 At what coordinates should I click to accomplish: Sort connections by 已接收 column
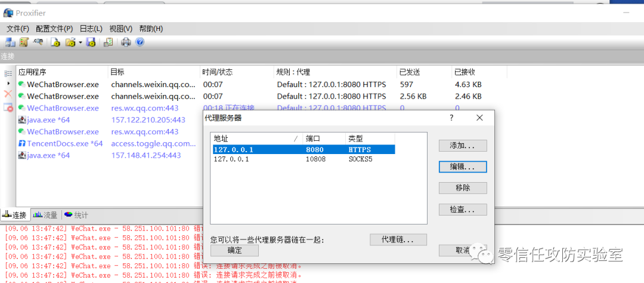(x=479, y=72)
